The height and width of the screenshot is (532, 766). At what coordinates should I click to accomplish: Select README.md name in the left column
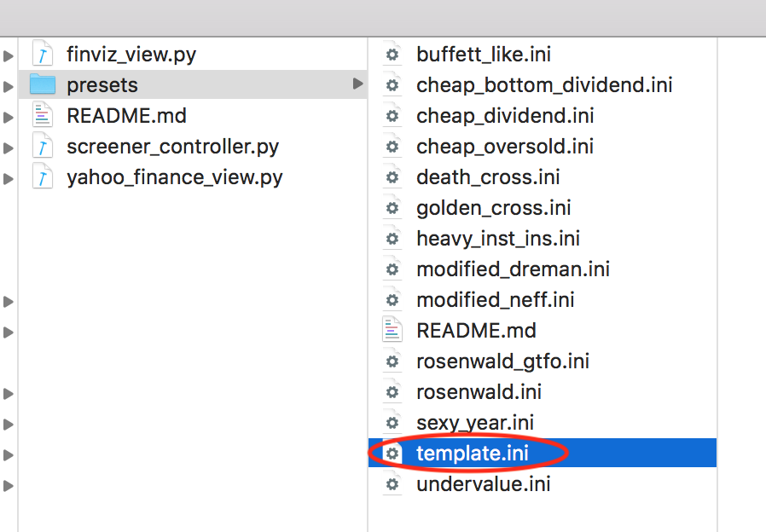tap(126, 116)
